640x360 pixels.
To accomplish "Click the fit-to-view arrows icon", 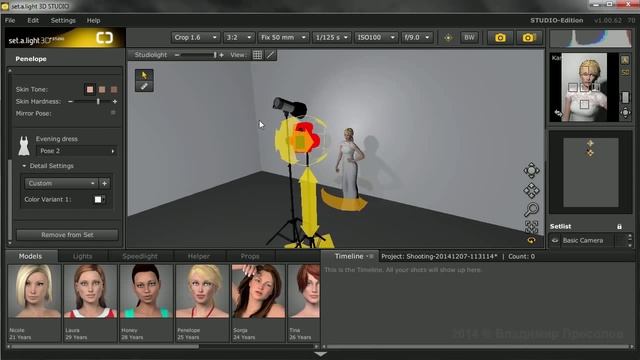I will pyautogui.click(x=531, y=227).
